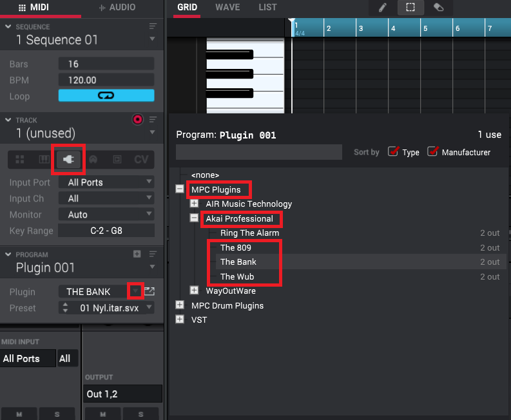The image size is (511, 420).
Task: Choose the MIDI program type icon
Action: click(93, 159)
